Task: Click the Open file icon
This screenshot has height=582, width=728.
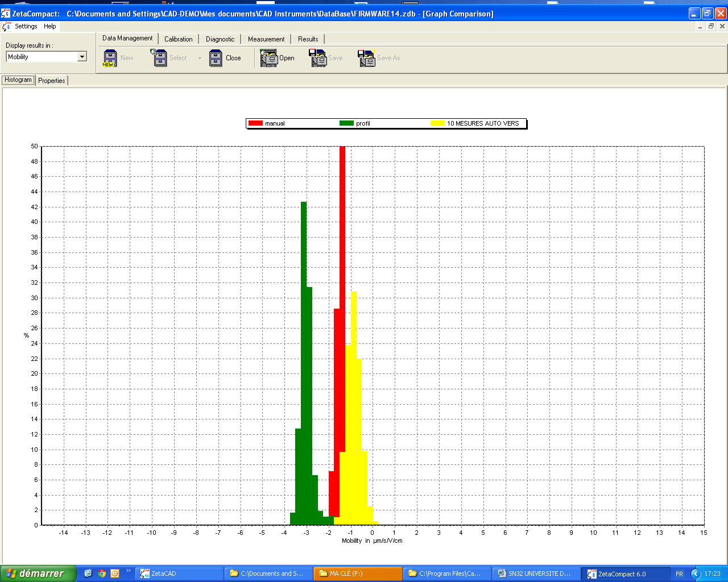Action: click(x=268, y=58)
